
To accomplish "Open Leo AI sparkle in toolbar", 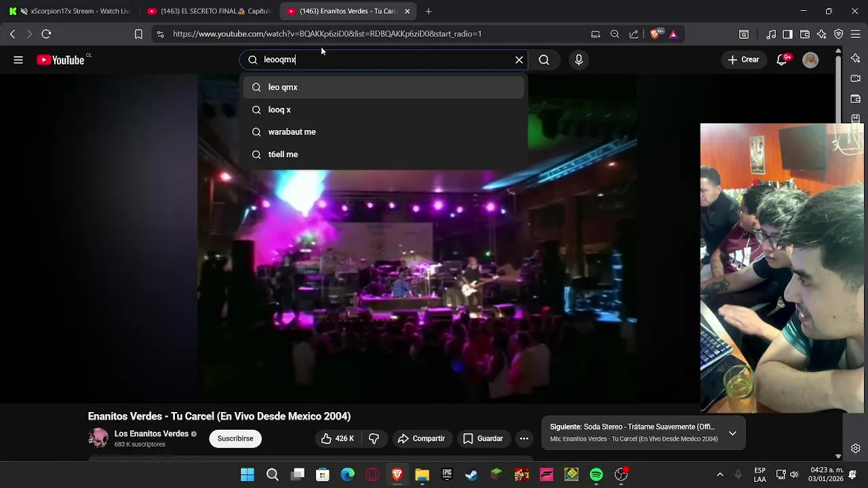I will point(822,34).
